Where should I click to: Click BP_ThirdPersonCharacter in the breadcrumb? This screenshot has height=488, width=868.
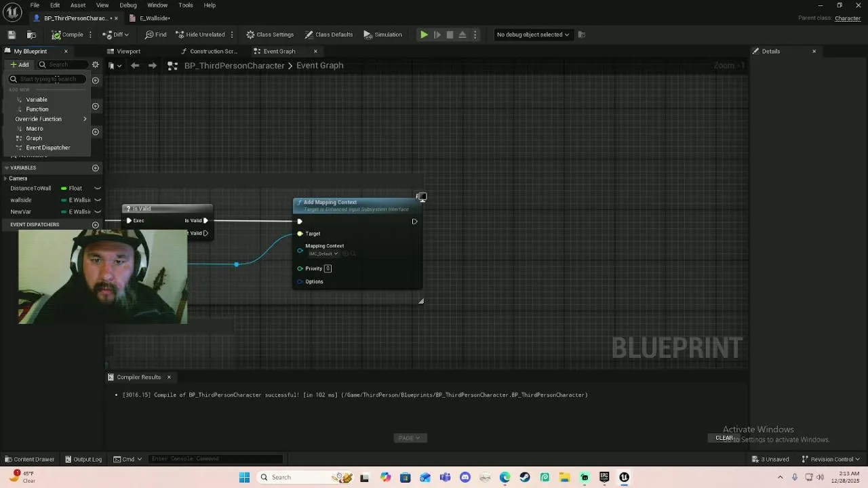click(x=235, y=66)
